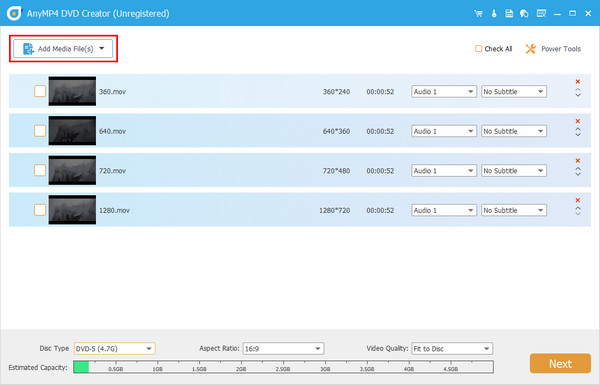
Task: Click the 1280*720 resolution value
Action: tap(334, 210)
